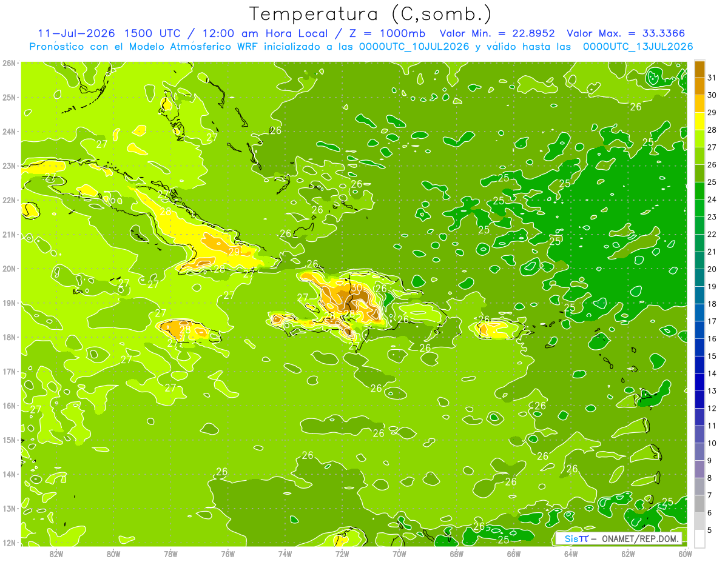The height and width of the screenshot is (562, 728).
Task: Click the "0000UTC_13JUL2026" valid-until time
Action: point(638,46)
